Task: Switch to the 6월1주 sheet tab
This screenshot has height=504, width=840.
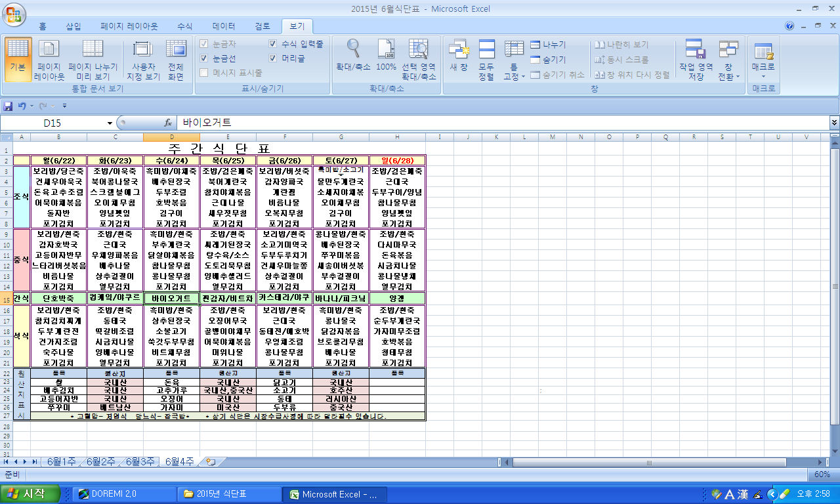Action: [62, 461]
